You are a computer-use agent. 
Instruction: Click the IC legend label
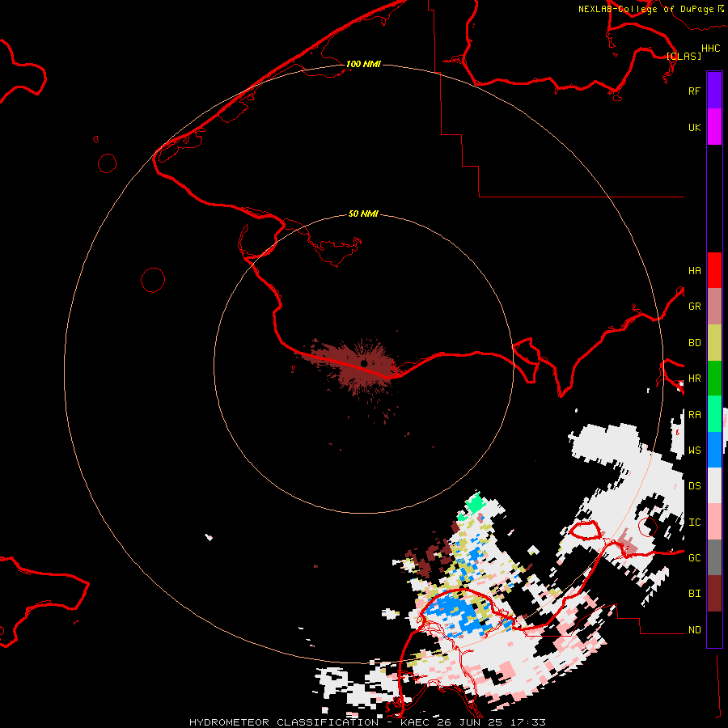(x=694, y=523)
